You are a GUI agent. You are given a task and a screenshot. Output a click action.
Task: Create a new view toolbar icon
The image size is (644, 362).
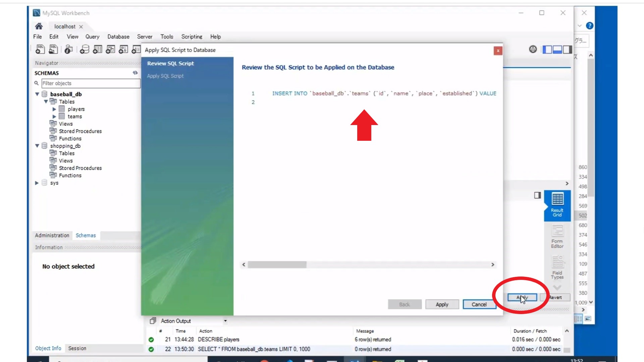110,49
